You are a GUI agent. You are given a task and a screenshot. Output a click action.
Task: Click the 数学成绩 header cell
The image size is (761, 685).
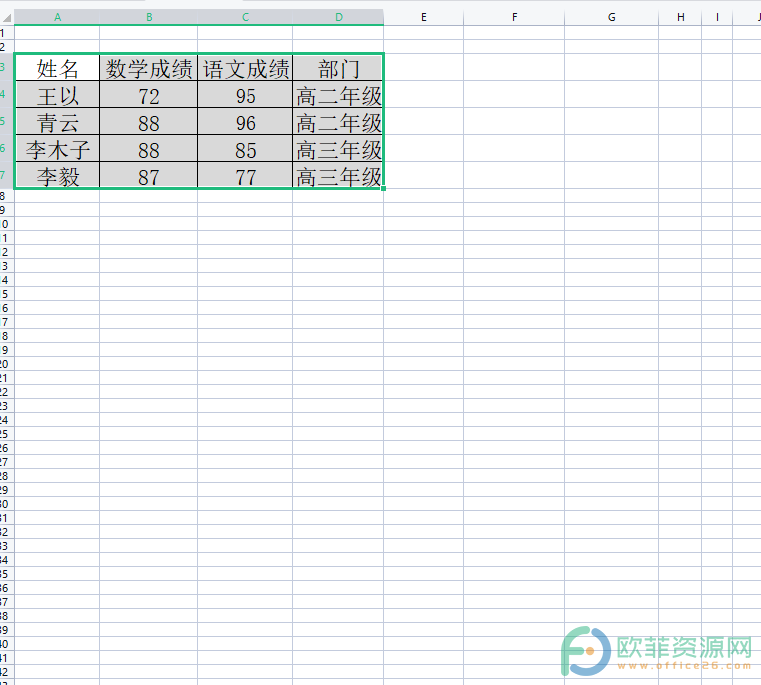pyautogui.click(x=149, y=67)
